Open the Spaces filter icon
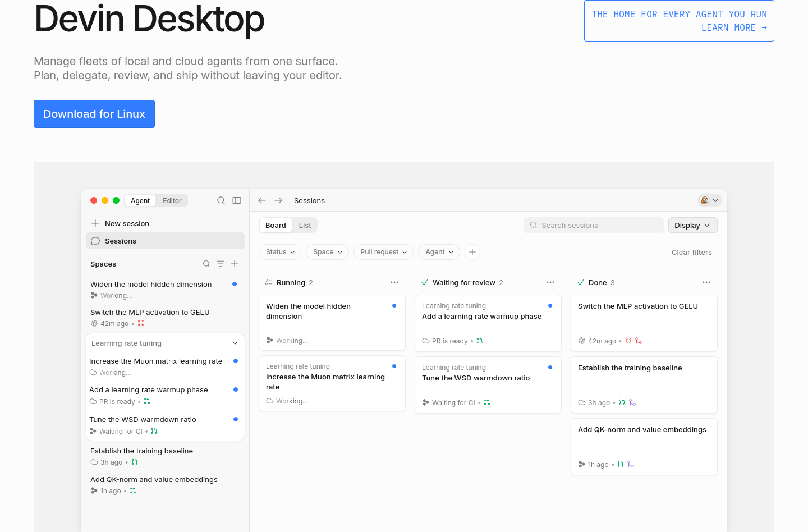 pyautogui.click(x=221, y=264)
